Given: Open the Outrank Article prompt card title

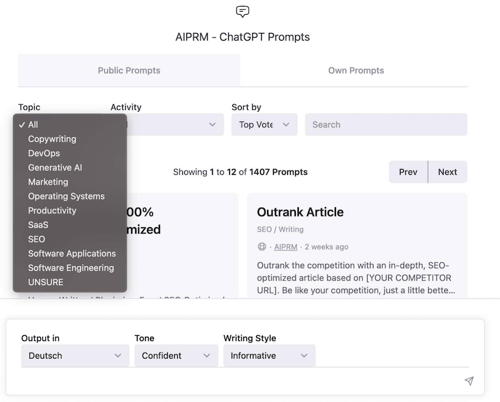Looking at the screenshot, I should tap(300, 212).
